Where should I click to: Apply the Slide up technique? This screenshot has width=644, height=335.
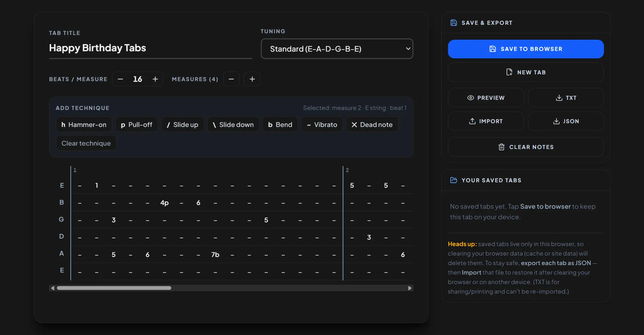point(182,125)
